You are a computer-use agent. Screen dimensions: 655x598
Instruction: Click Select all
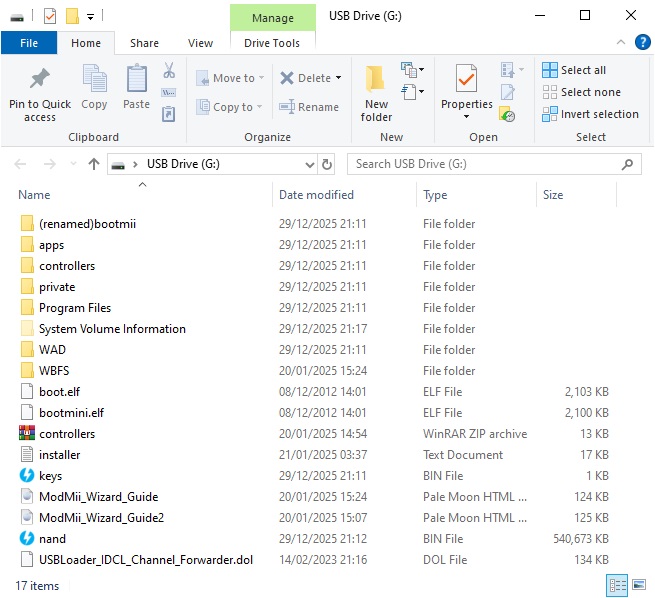pos(574,70)
